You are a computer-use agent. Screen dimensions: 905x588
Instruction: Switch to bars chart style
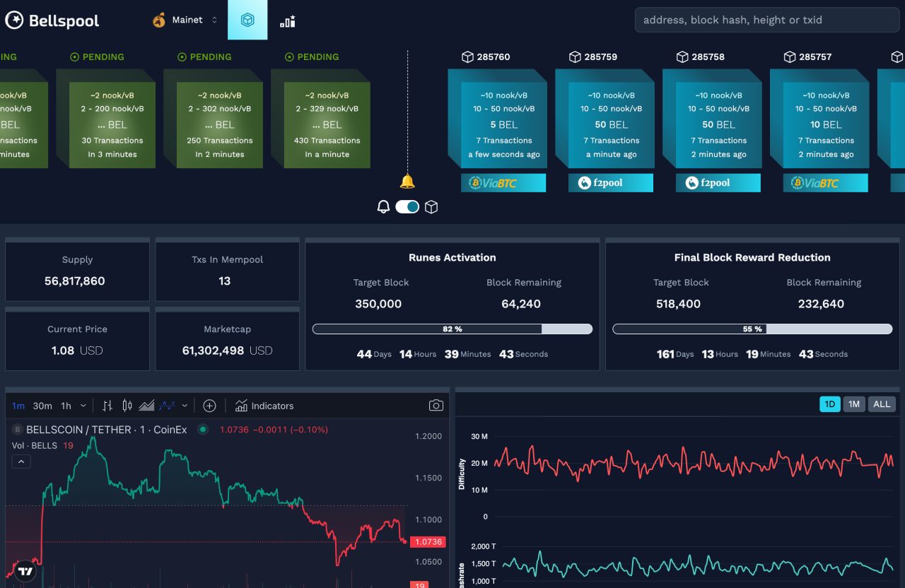107,406
